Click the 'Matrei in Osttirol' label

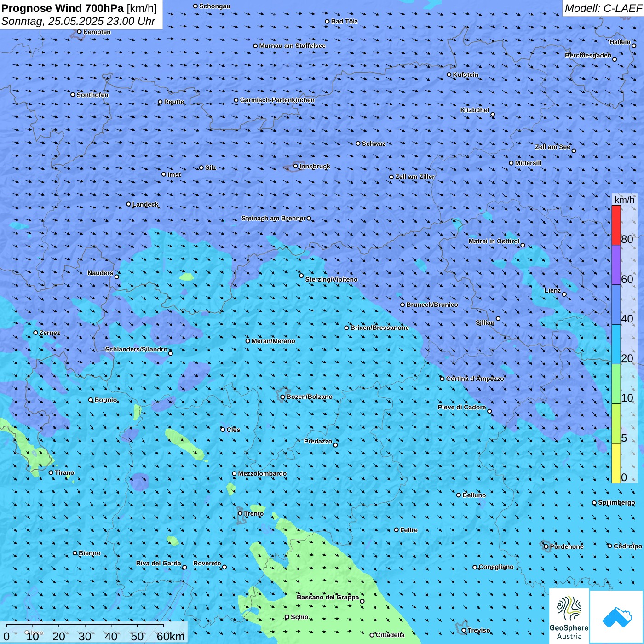pyautogui.click(x=494, y=241)
